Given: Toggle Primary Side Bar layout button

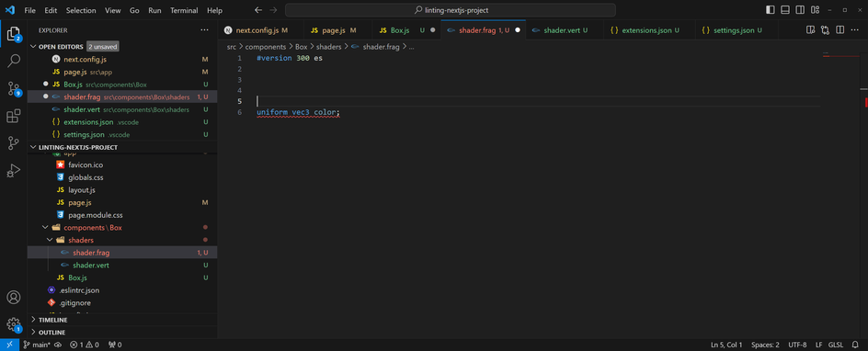Looking at the screenshot, I should click(x=771, y=10).
